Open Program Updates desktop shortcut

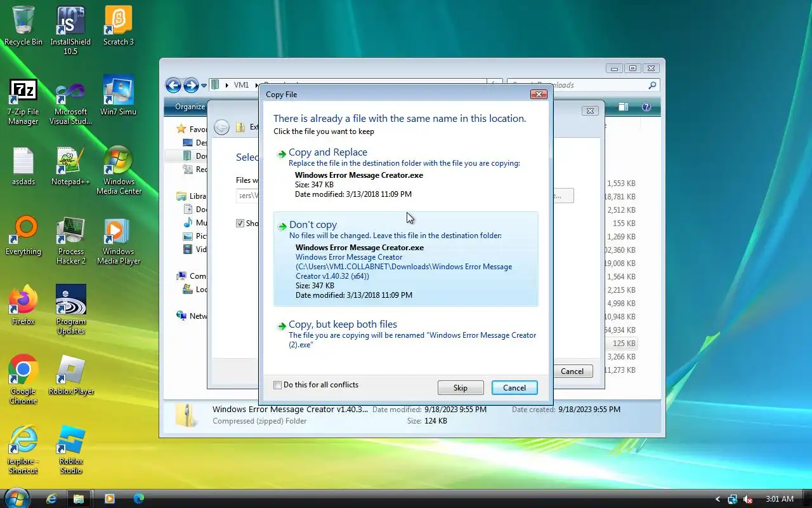pos(70,311)
